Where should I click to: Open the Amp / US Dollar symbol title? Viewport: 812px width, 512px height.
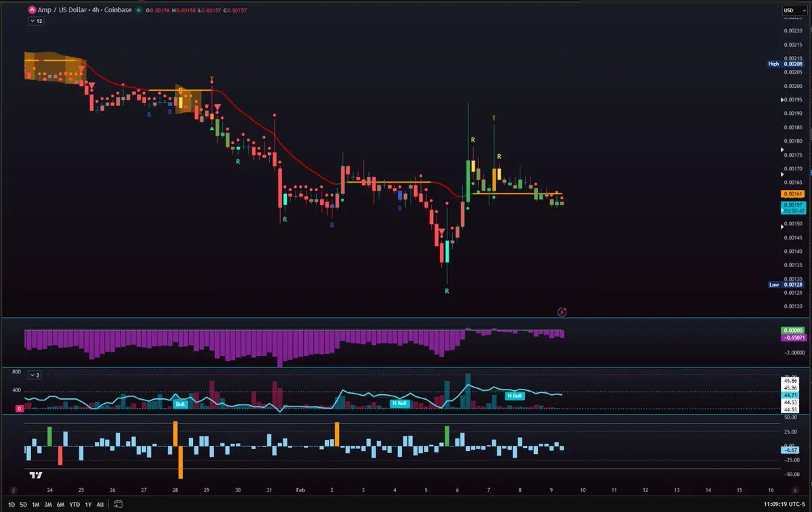click(86, 10)
